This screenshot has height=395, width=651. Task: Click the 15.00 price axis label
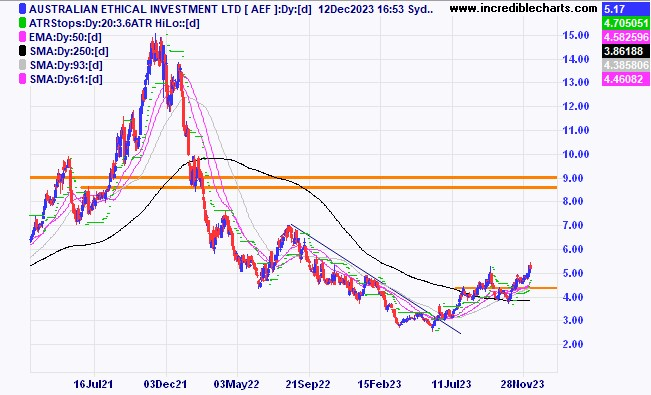point(576,35)
